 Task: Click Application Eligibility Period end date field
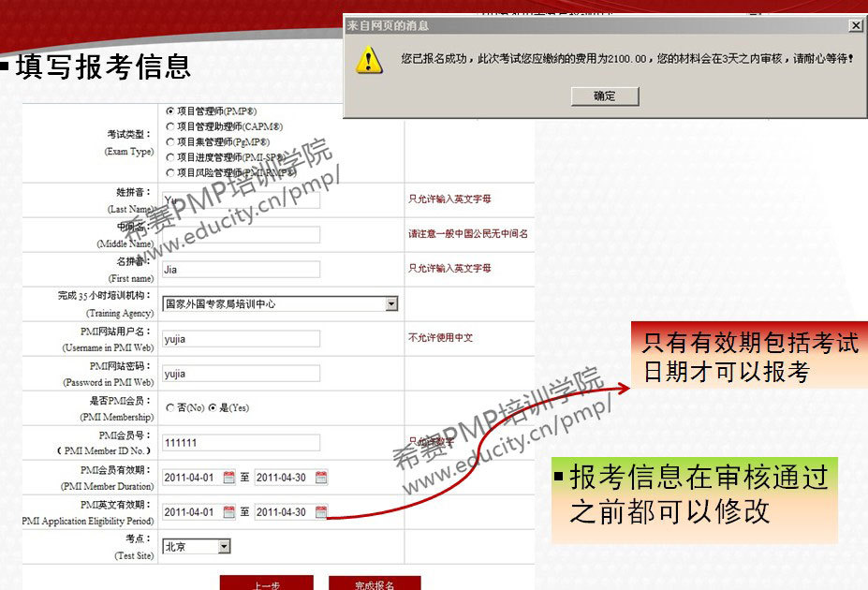(x=284, y=512)
